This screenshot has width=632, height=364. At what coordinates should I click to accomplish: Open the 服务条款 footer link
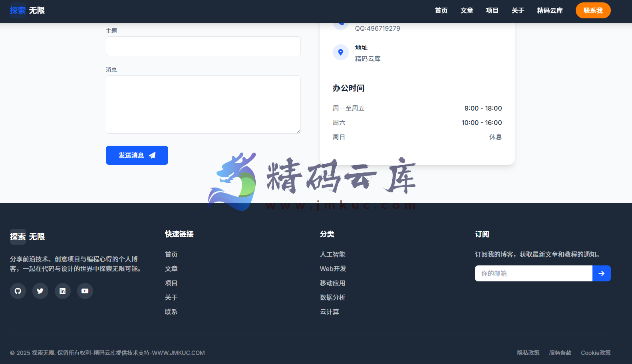click(x=560, y=353)
